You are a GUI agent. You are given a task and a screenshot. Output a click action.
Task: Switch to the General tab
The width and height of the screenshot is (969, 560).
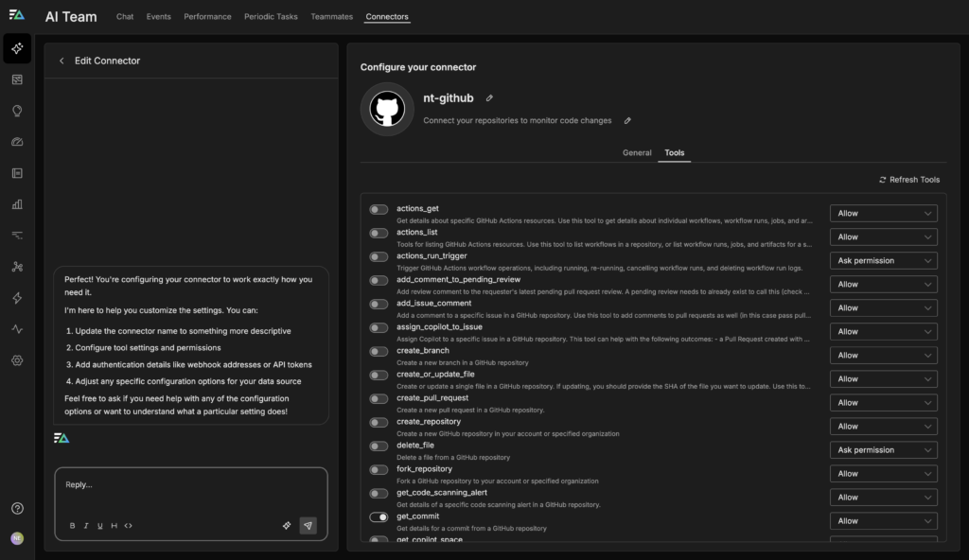[636, 152]
